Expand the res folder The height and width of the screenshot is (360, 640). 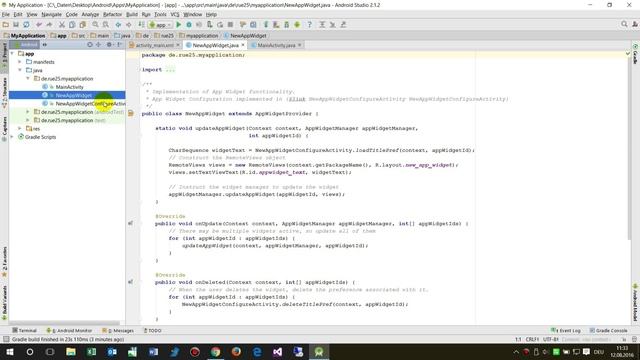point(20,129)
